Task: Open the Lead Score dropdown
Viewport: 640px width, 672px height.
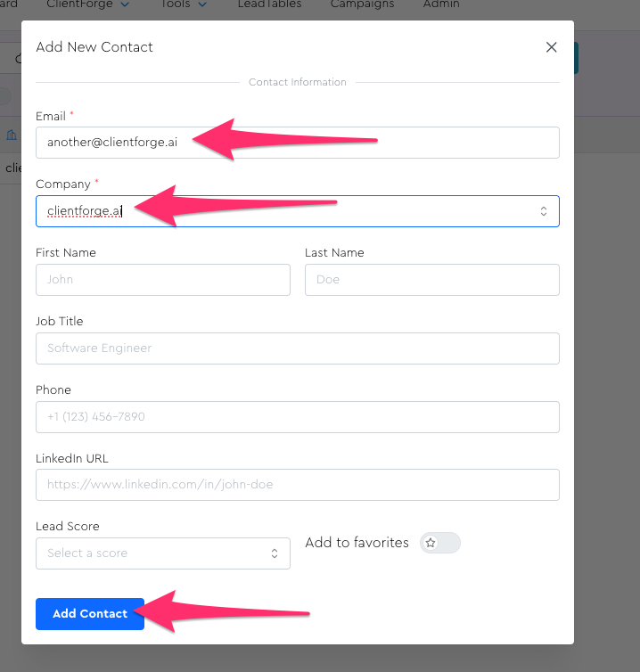Action: [x=163, y=553]
